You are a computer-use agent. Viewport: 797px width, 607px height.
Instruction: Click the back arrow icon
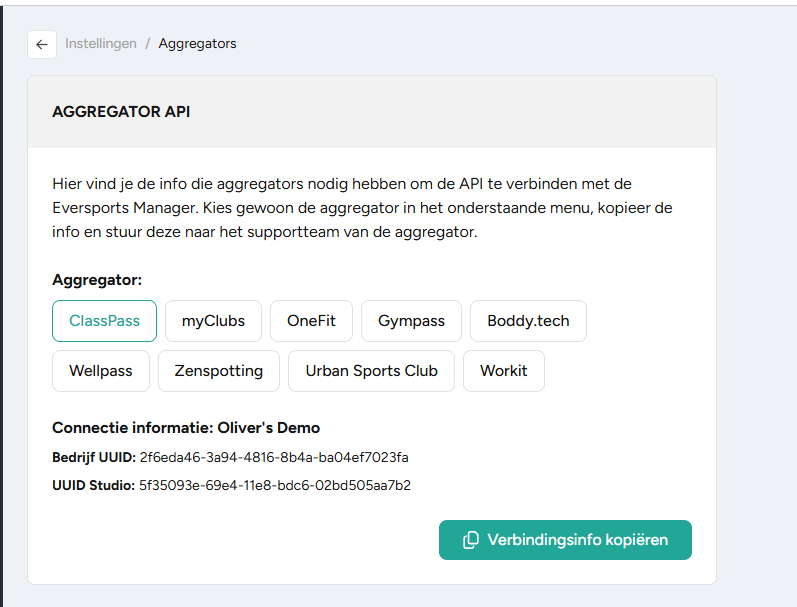42,45
